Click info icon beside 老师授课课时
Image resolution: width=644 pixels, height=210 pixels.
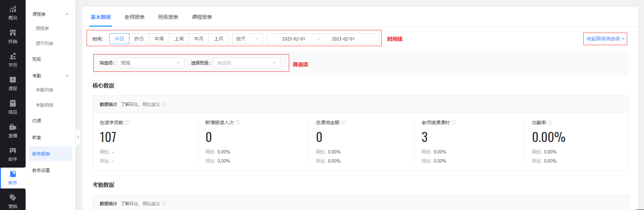pos(454,123)
